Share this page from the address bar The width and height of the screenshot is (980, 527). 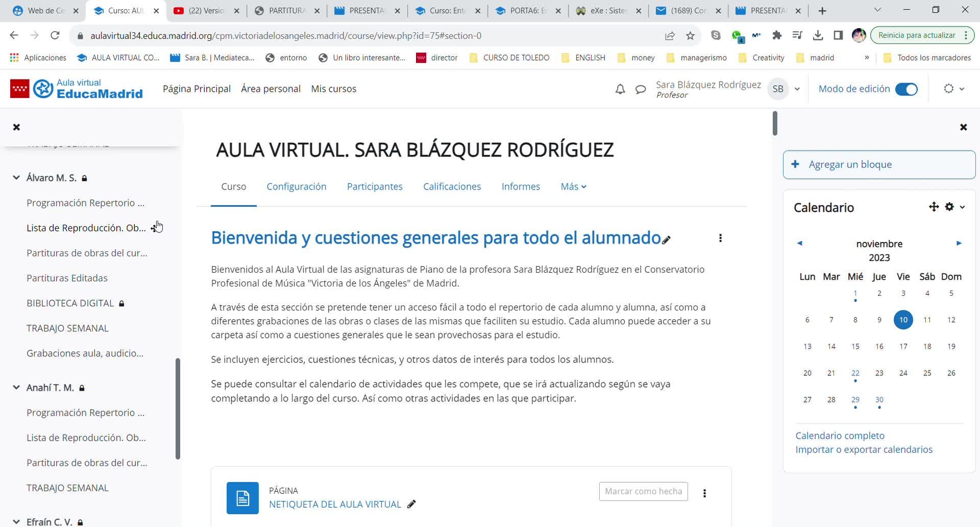point(670,36)
